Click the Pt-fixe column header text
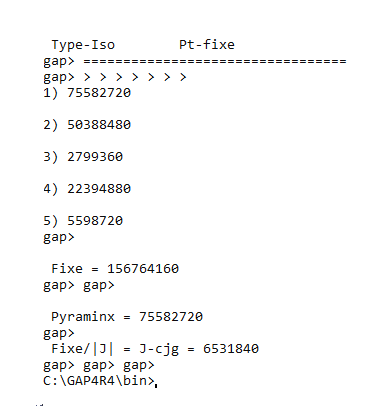 point(207,45)
